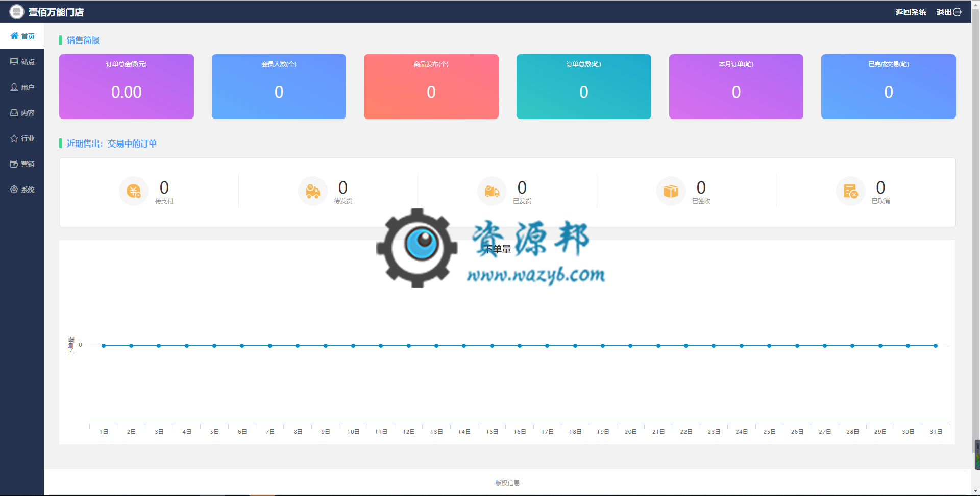The image size is (980, 496).
Task: Select the 会员人数 member count card
Action: coord(279,86)
